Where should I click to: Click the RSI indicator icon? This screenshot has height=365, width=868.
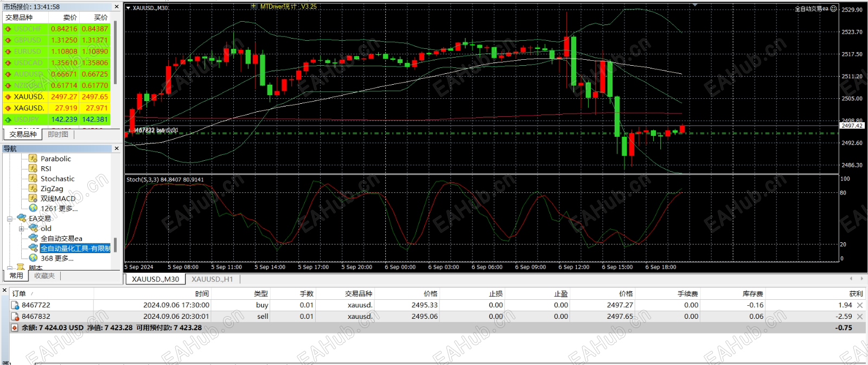click(x=33, y=168)
